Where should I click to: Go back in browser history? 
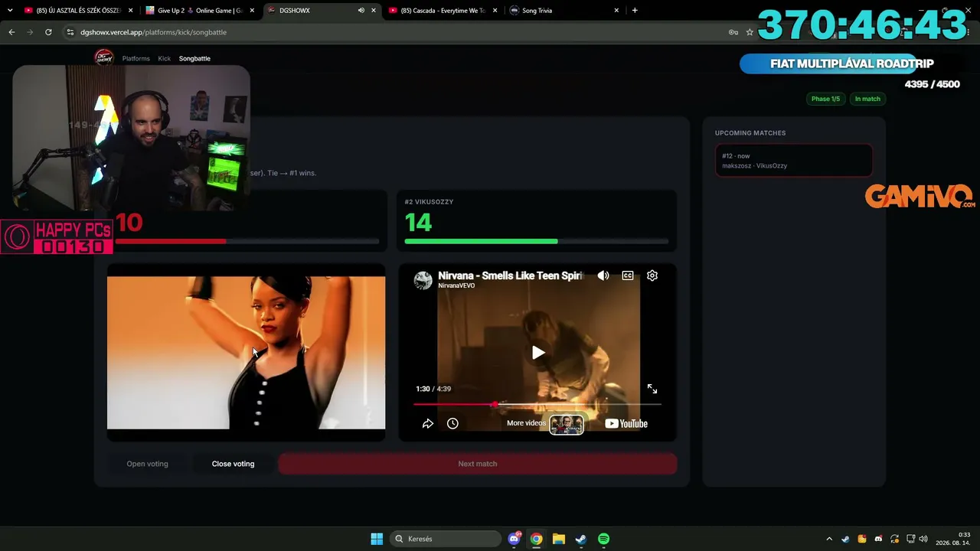[x=11, y=32]
